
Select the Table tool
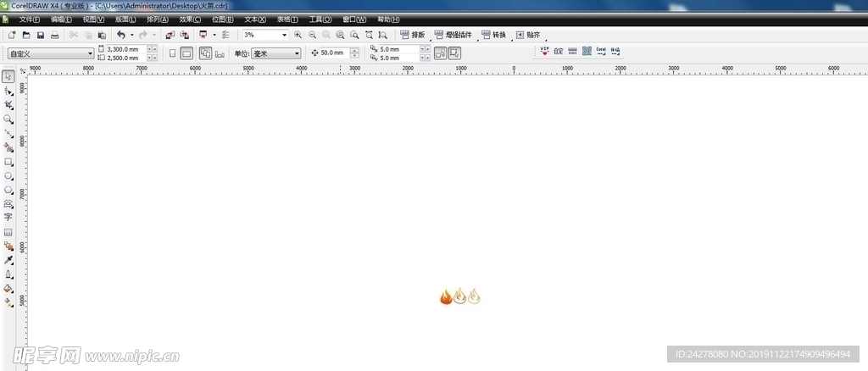(8, 232)
